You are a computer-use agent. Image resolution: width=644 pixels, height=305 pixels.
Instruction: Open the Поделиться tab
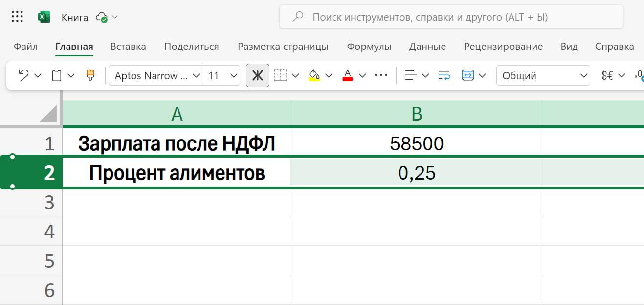tap(190, 47)
